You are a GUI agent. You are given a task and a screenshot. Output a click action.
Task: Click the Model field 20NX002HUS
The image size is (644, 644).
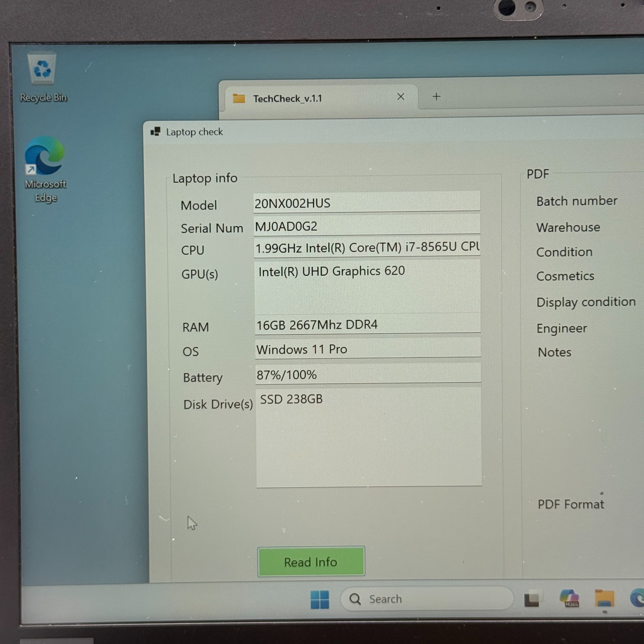click(367, 202)
